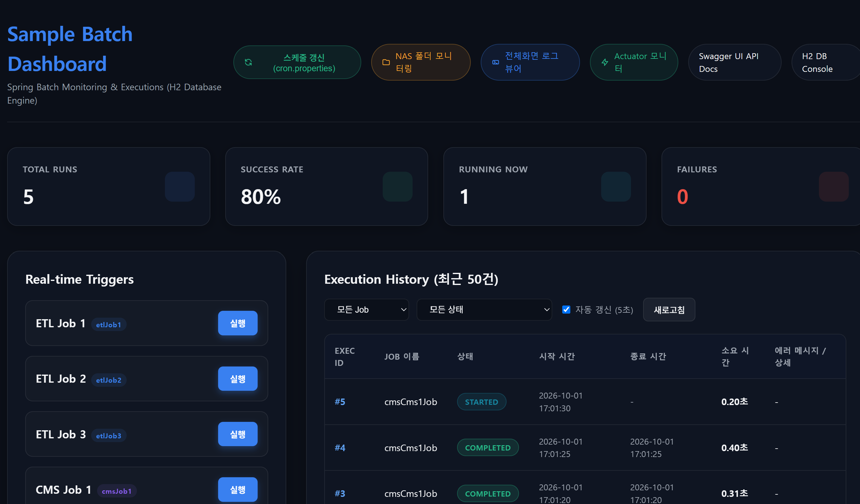Image resolution: width=860 pixels, height=504 pixels.
Task: Click COMPLETED status badge in row #3
Action: pos(488,493)
